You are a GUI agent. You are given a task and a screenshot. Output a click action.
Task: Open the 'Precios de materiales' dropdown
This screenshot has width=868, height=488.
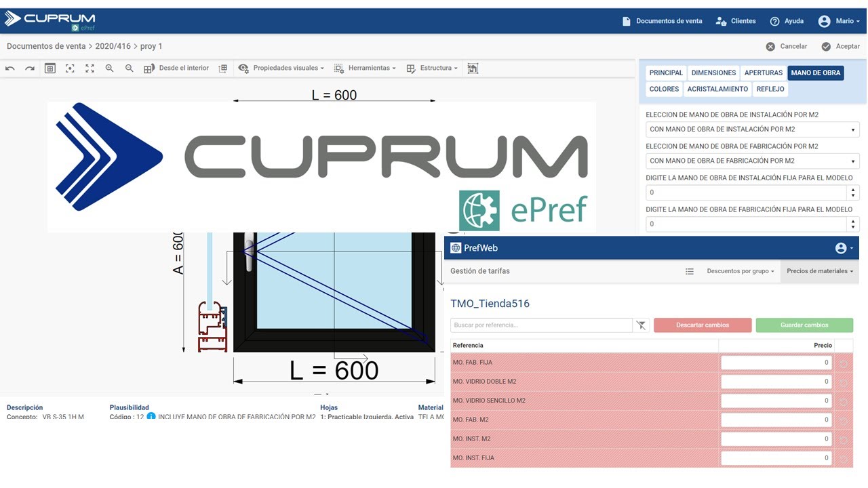tap(820, 271)
